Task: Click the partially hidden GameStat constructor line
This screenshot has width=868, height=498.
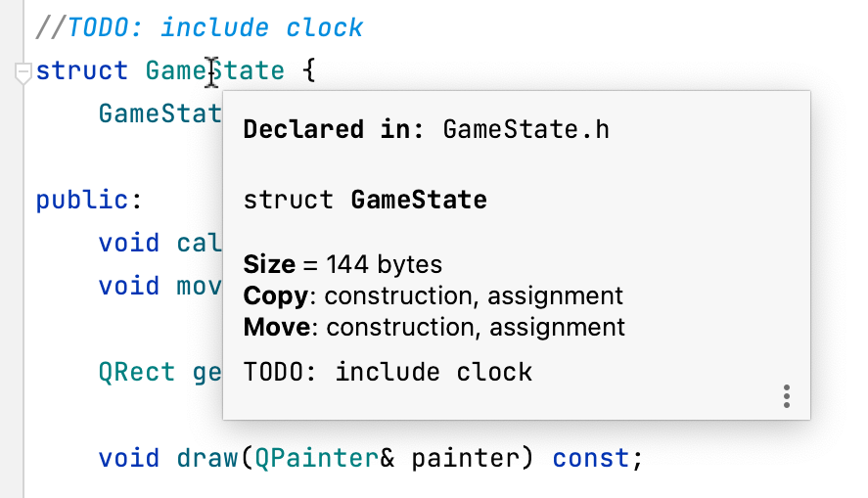Action: (160, 113)
